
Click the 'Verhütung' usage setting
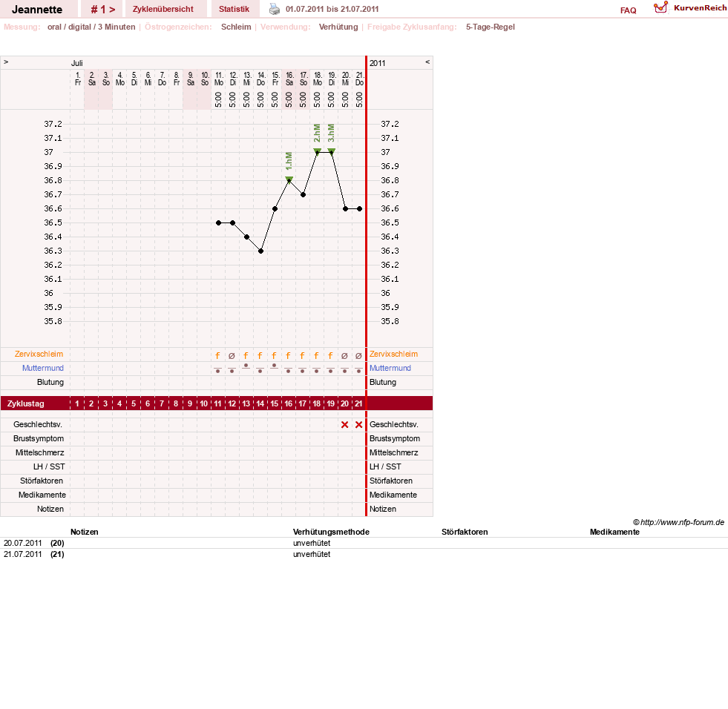click(338, 27)
